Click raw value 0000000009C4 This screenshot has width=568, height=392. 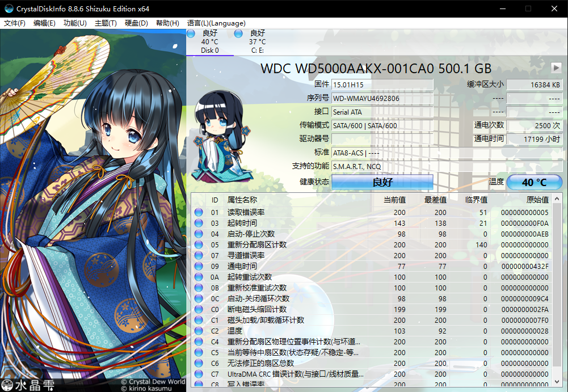[524, 298]
